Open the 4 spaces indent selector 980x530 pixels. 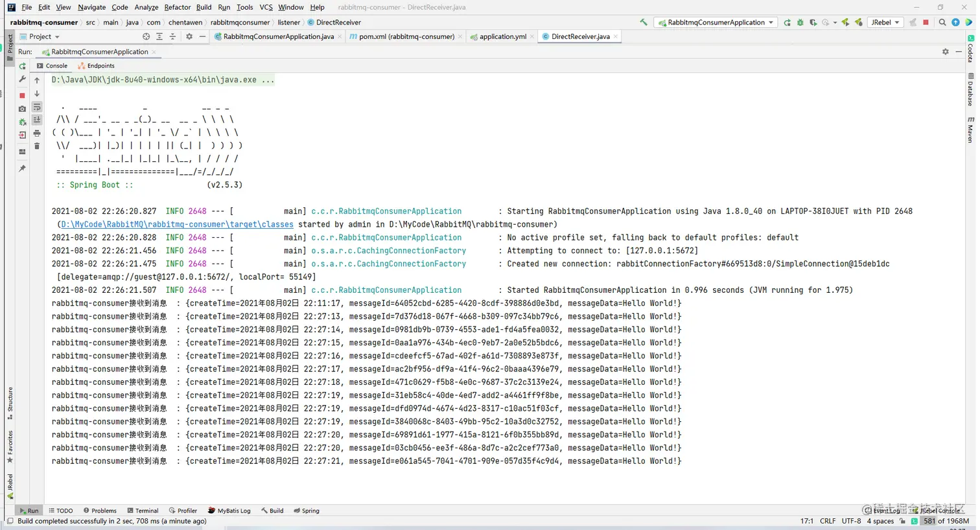880,521
